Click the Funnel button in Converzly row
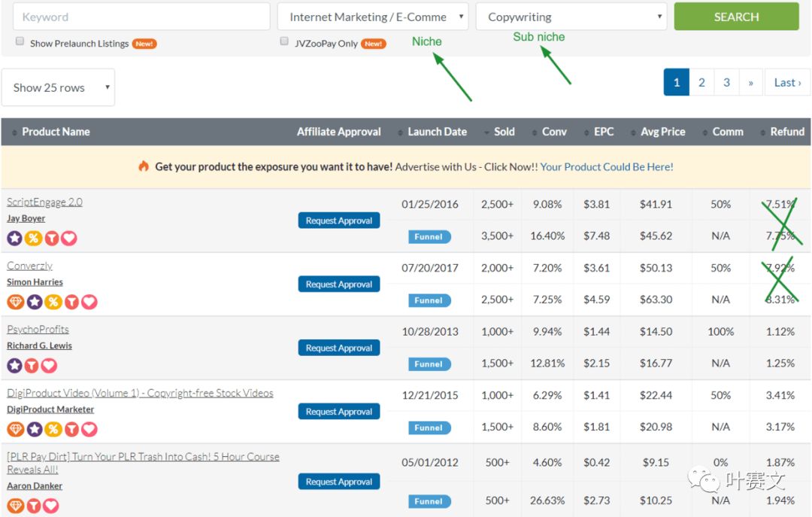812x517 pixels. [x=429, y=300]
